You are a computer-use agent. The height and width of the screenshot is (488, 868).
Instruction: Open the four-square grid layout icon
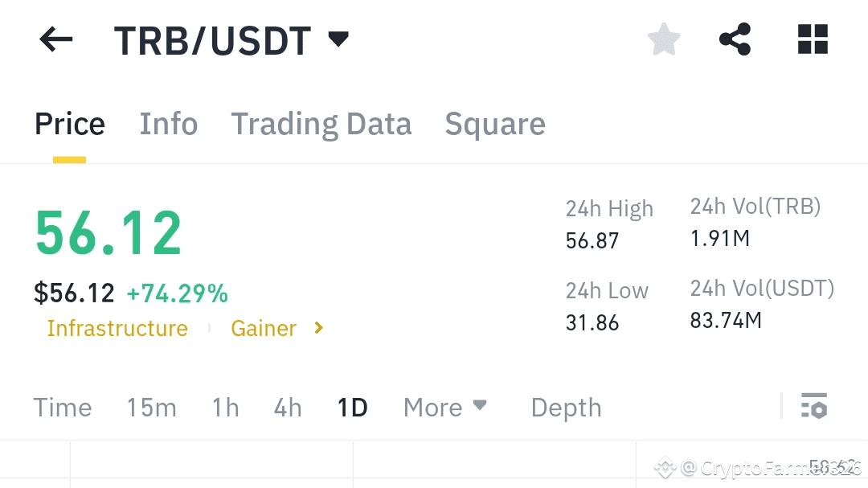coord(813,39)
